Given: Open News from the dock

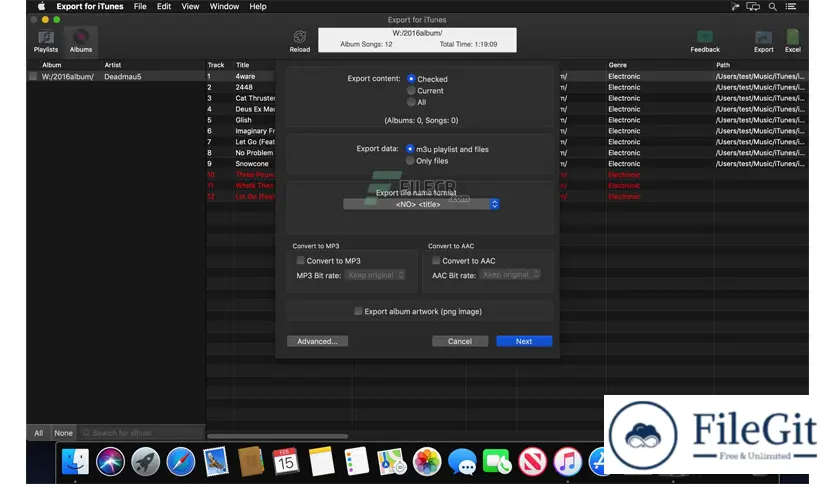Looking at the screenshot, I should pyautogui.click(x=532, y=461).
